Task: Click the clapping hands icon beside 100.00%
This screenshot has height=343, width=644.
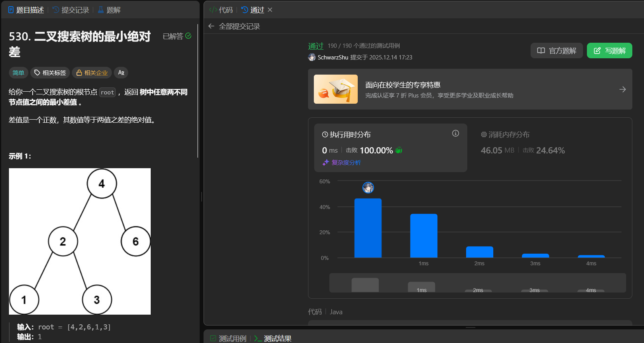Action: coord(399,150)
